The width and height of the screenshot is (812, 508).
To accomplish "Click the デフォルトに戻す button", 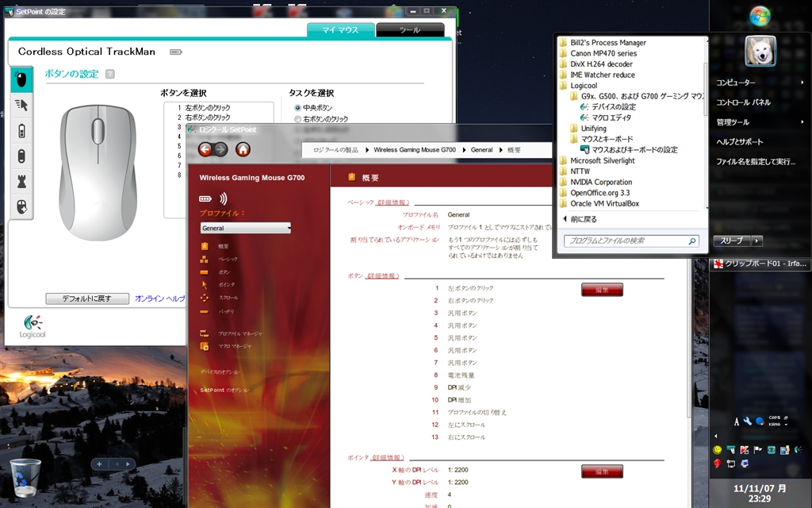I will click(87, 298).
